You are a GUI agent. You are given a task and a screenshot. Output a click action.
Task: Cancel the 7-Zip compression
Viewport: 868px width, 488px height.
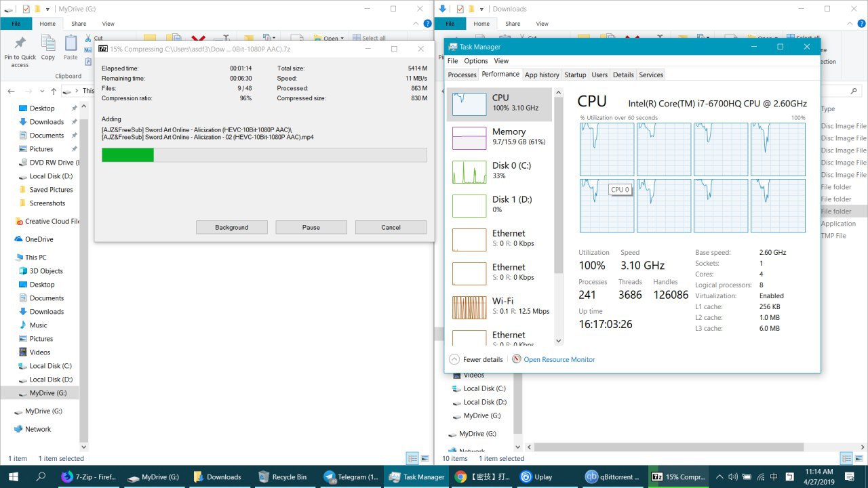pyautogui.click(x=391, y=227)
